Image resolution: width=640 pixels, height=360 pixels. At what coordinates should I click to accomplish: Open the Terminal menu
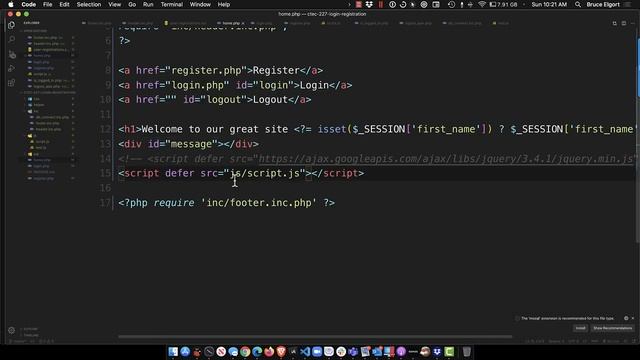171,4
